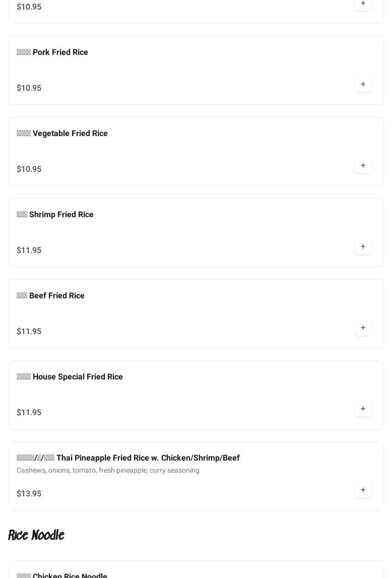Add Shrimp Fried Rice with plus icon

point(363,246)
